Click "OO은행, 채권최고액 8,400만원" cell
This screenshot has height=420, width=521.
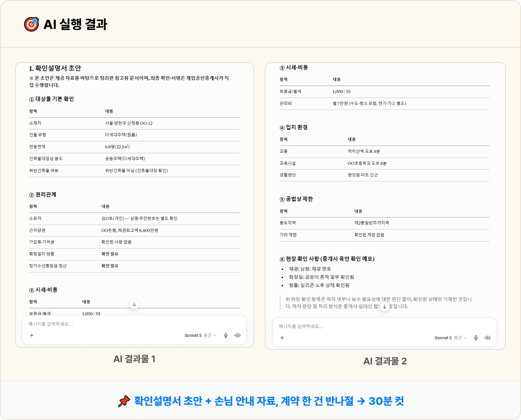(x=130, y=230)
